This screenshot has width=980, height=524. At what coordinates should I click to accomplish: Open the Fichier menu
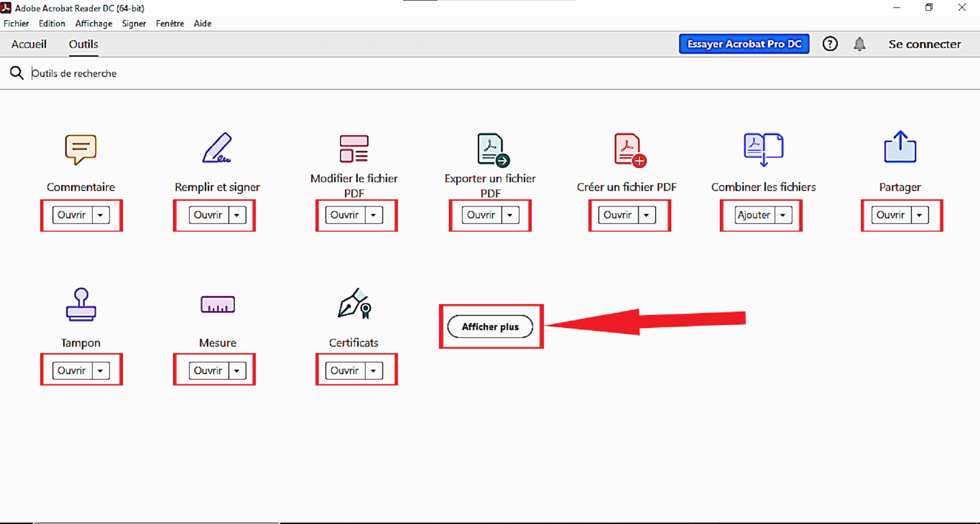coord(16,24)
